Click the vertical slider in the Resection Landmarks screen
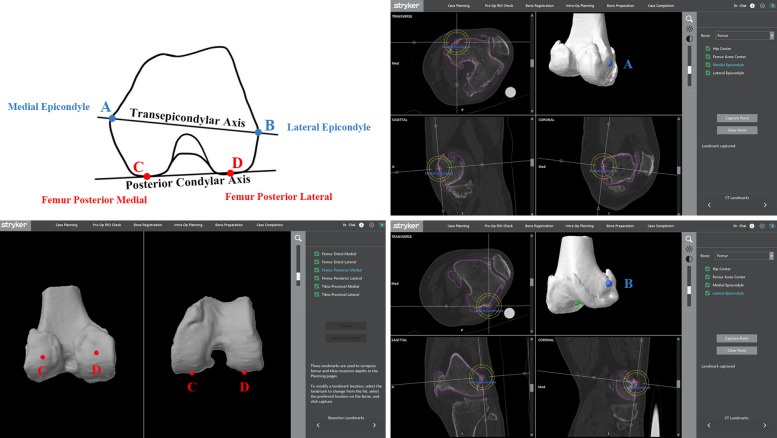 (x=298, y=265)
